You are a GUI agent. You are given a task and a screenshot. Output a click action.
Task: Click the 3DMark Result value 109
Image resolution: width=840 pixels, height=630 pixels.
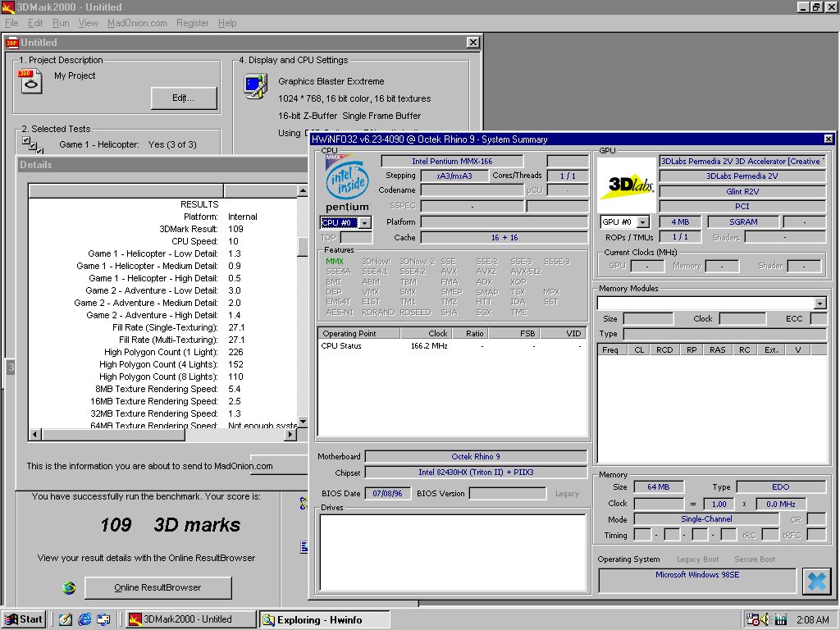(235, 230)
